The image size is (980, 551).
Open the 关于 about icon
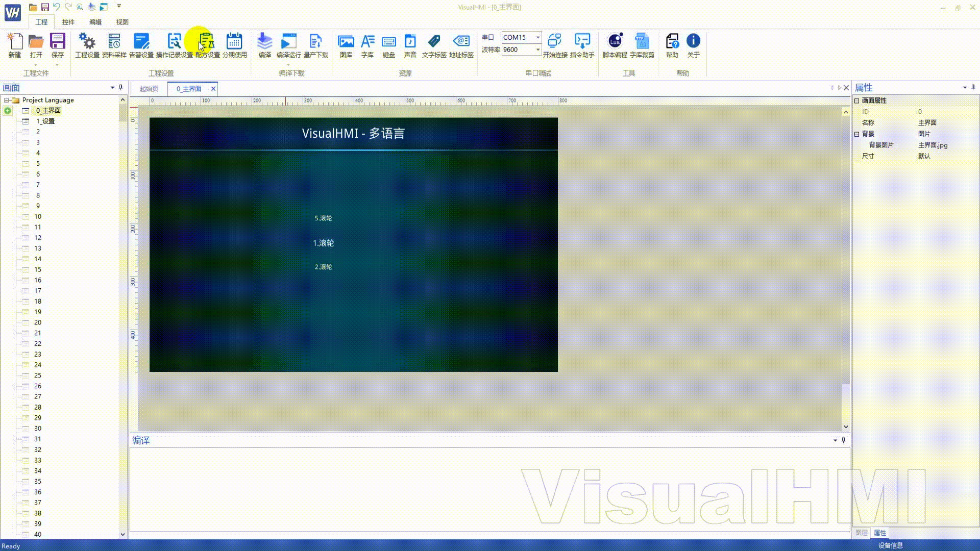(x=693, y=45)
